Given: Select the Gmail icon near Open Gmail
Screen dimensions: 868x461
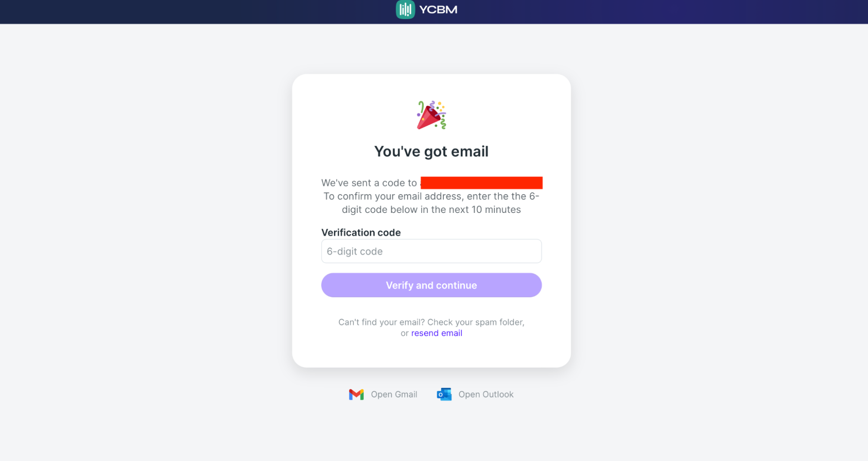Looking at the screenshot, I should 356,394.
